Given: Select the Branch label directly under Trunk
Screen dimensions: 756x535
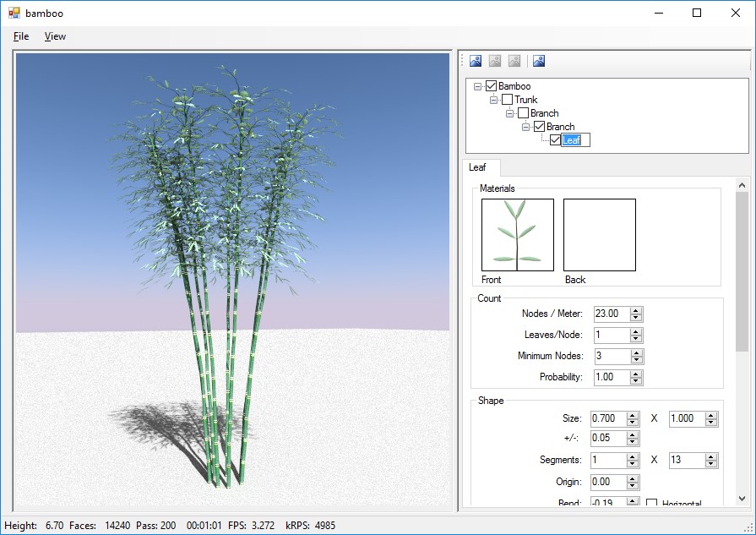Looking at the screenshot, I should [544, 113].
